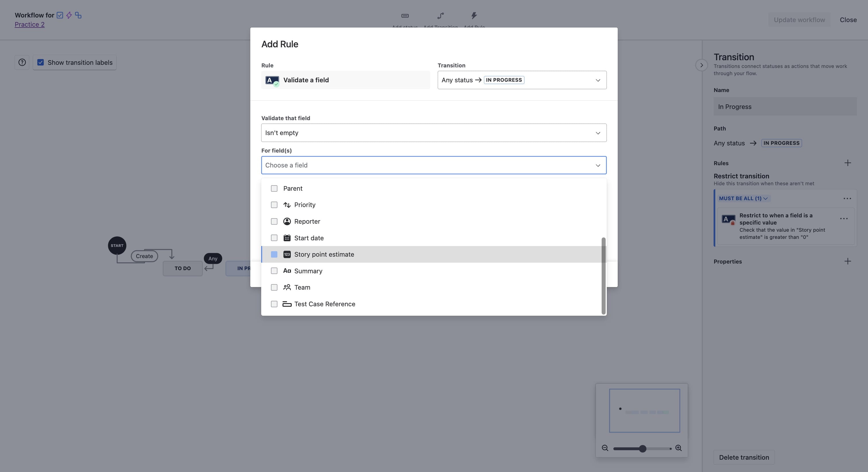Select the Create transition label
868x472 pixels.
coord(144,256)
